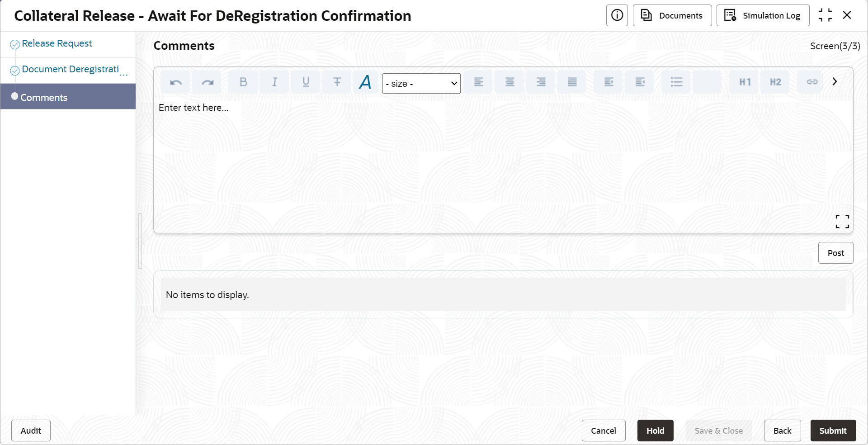Viewport: 868px width, 445px height.
Task: Collapse the window with the minimize icon
Action: 825,15
